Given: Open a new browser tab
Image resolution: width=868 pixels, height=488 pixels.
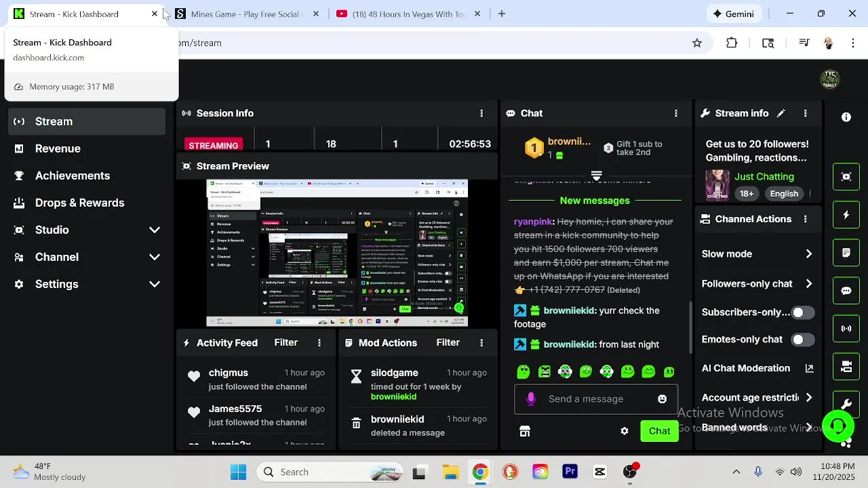Looking at the screenshot, I should pos(502,14).
